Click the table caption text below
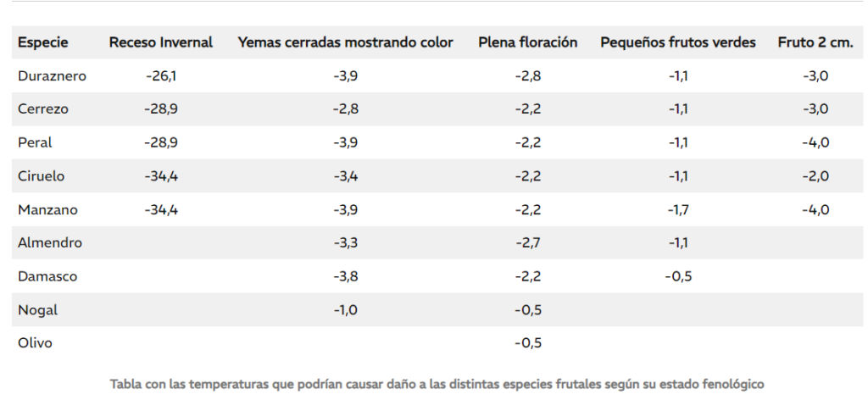 point(437,384)
